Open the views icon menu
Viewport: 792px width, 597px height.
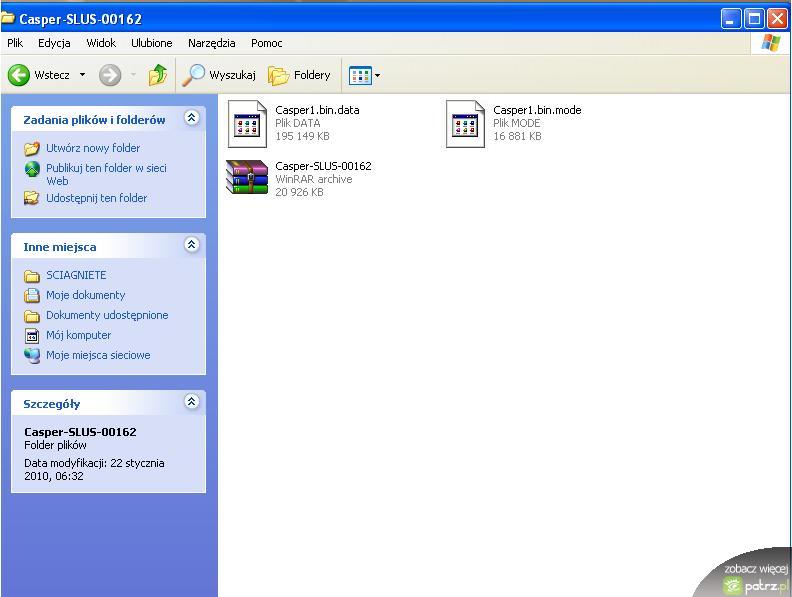(360, 76)
